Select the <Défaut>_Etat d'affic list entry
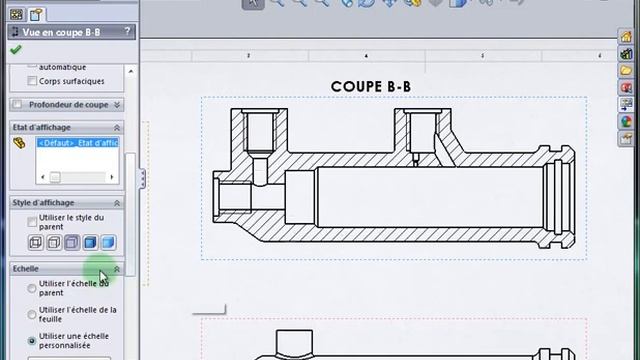This screenshot has width=640, height=360. pos(78,143)
